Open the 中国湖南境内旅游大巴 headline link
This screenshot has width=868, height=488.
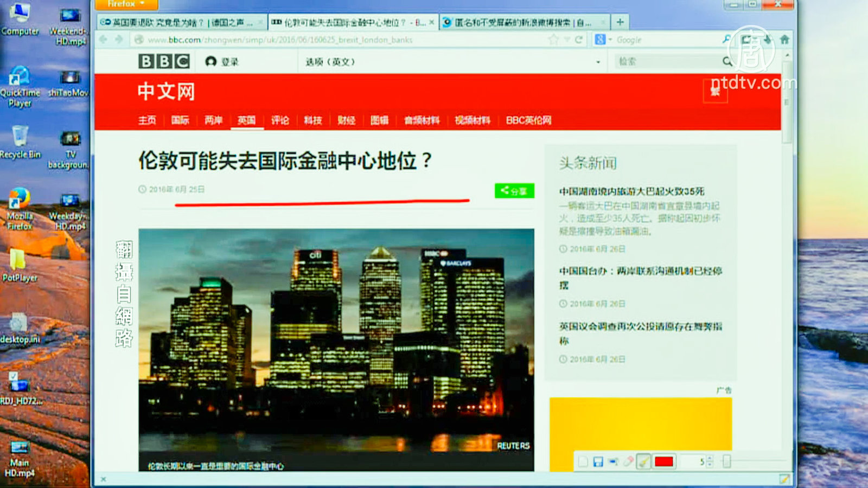click(x=631, y=191)
